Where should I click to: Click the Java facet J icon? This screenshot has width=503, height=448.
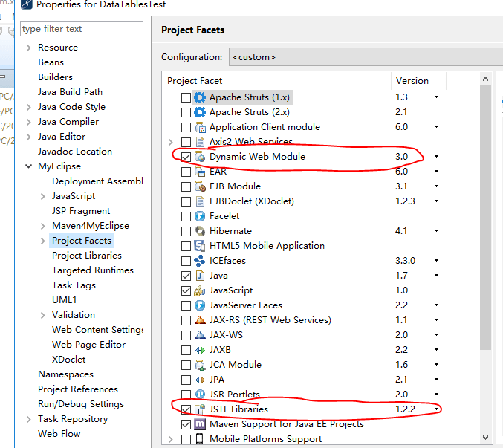pyautogui.click(x=200, y=276)
